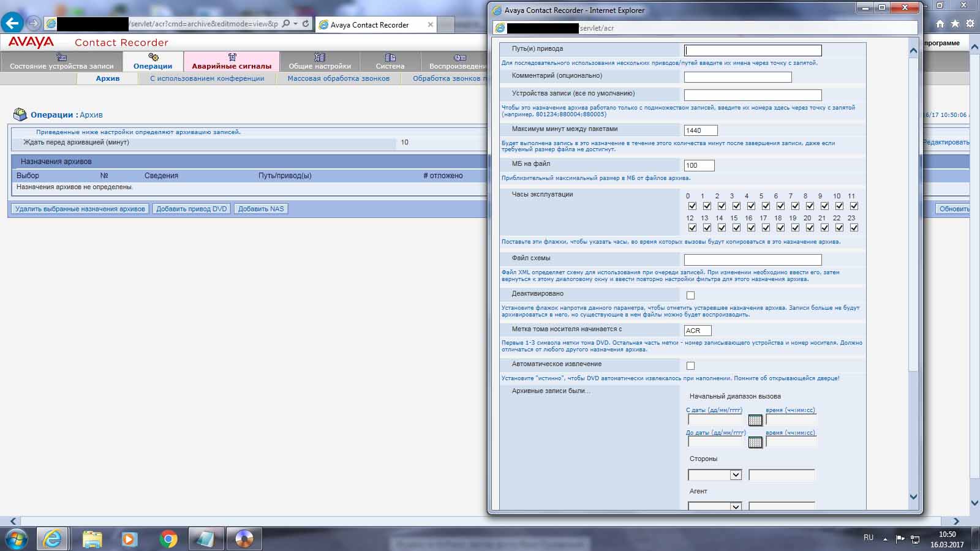Open the IE favorites star icon
The image size is (980, 551).
955,24
